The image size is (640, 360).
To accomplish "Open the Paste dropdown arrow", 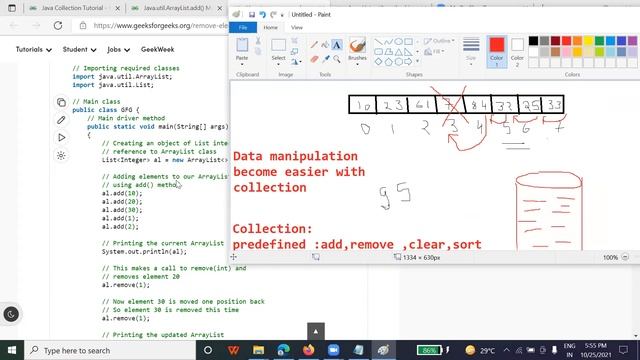I will (x=242, y=64).
